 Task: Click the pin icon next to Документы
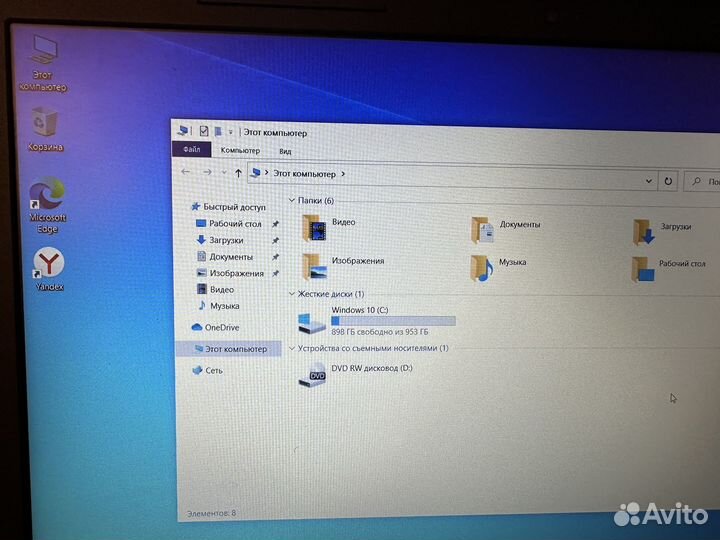point(276,257)
